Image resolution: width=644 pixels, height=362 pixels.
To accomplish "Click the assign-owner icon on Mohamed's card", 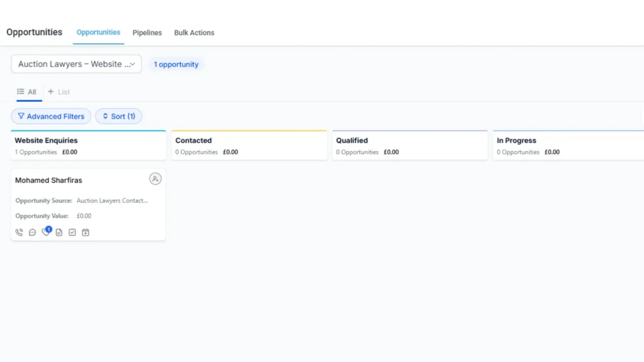I will (x=155, y=178).
